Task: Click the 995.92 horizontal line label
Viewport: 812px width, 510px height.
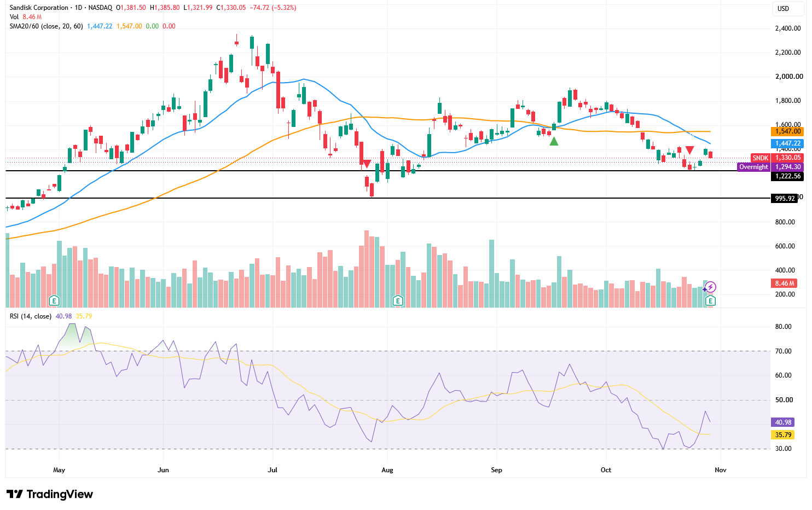Action: (x=785, y=198)
